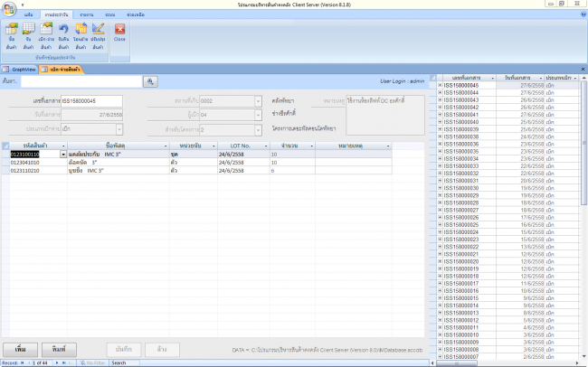
Task: Go to last record navigation arrow
Action: (63, 362)
